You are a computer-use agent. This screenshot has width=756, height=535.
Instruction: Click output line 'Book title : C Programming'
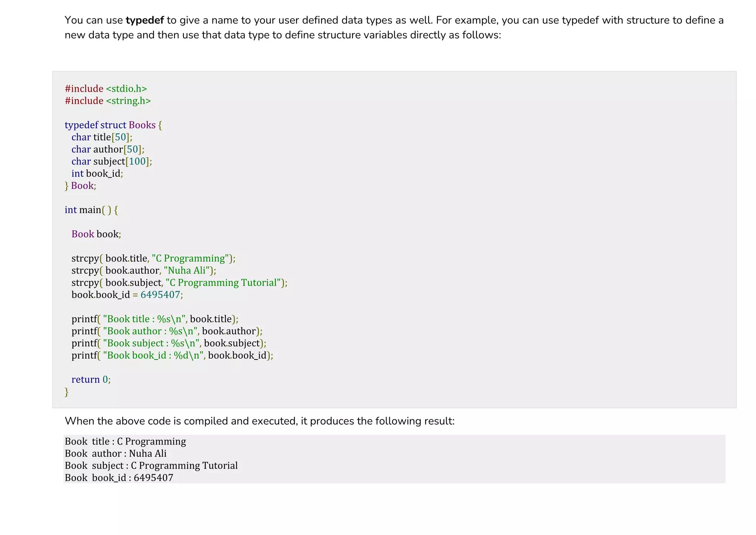(x=126, y=442)
